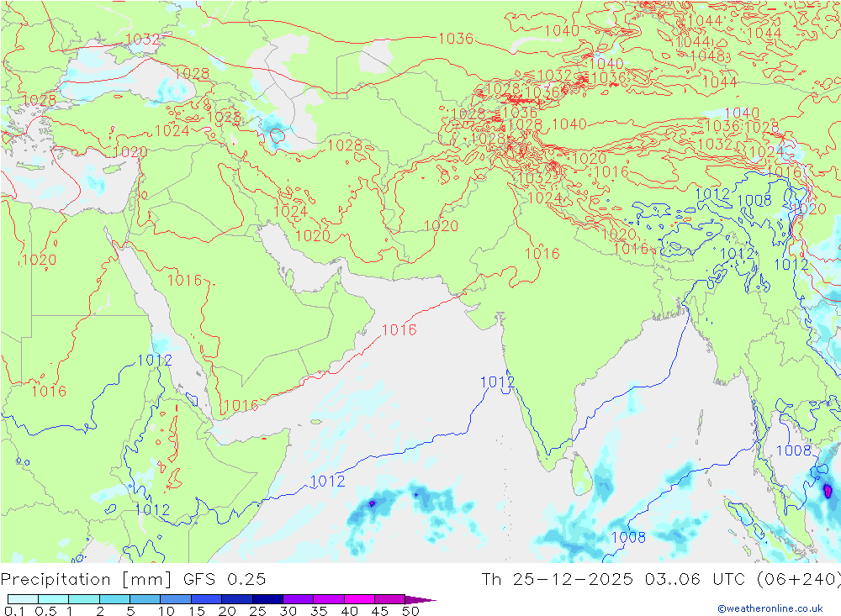Click the legend scale value '35'

(x=319, y=611)
